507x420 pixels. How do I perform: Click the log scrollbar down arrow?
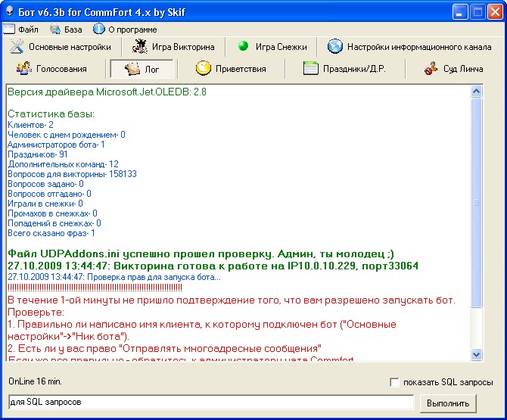[476, 353]
